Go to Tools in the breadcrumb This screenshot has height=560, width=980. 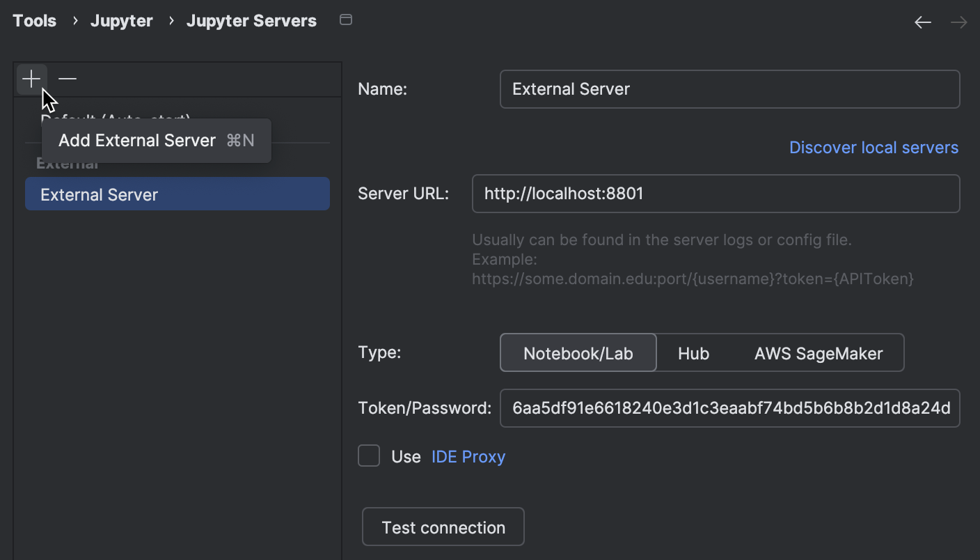pos(35,21)
